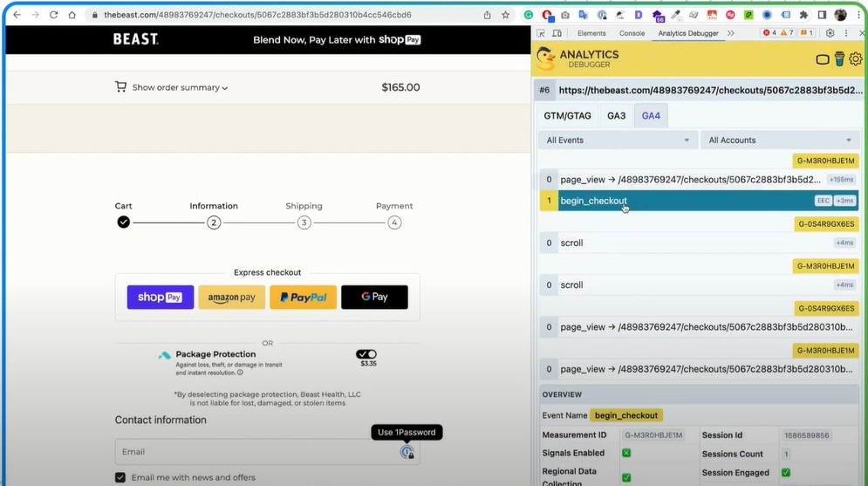Select the Analytics Debugger DevTools tab
This screenshot has height=486, width=868.
tap(688, 33)
